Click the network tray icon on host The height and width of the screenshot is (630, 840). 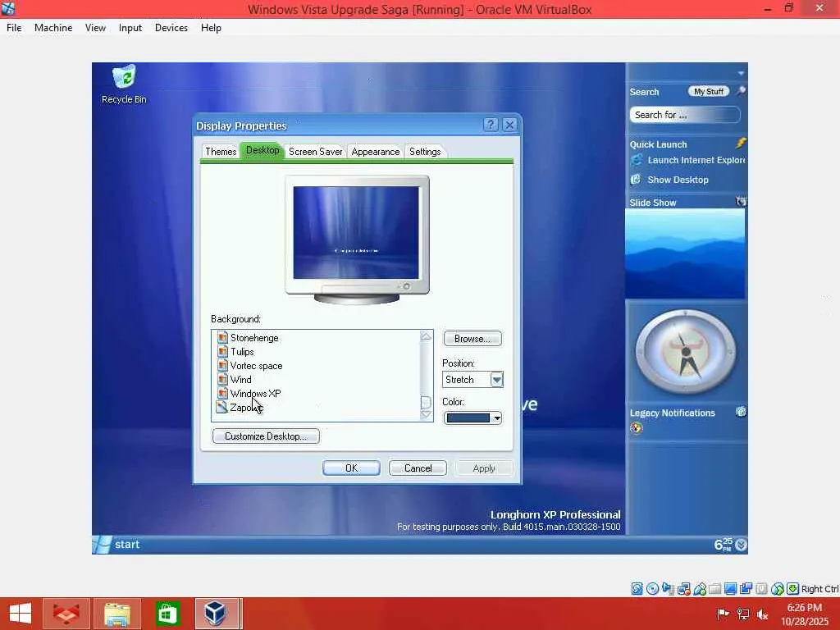click(743, 614)
